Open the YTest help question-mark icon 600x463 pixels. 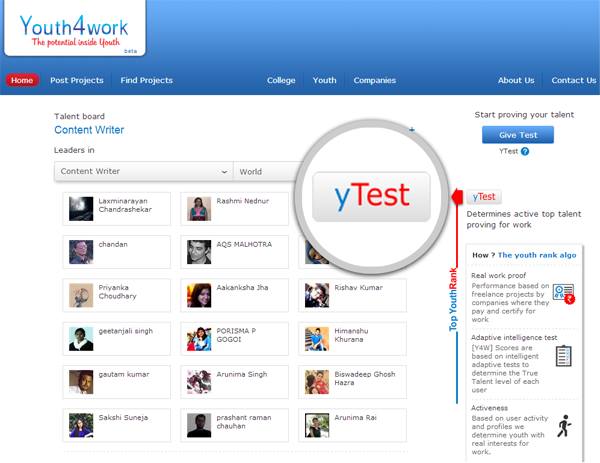525,151
